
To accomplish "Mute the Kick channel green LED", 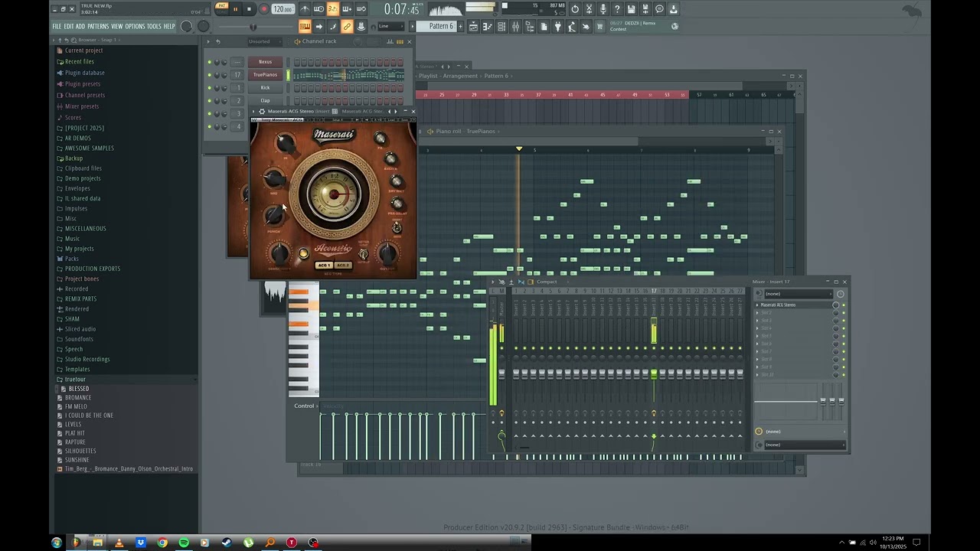I will pyautogui.click(x=209, y=88).
